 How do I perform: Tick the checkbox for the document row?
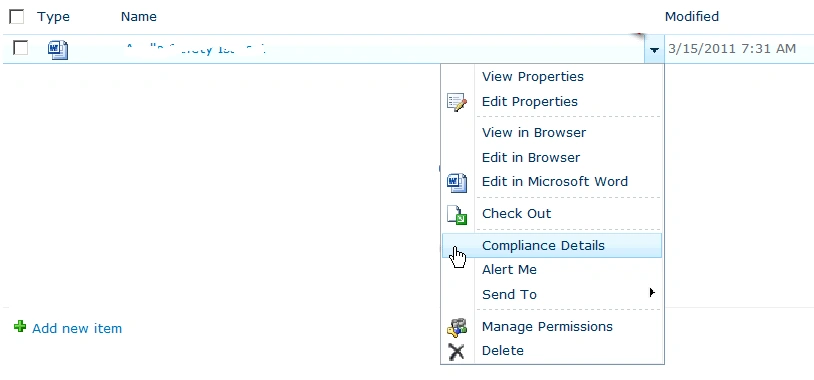(21, 48)
